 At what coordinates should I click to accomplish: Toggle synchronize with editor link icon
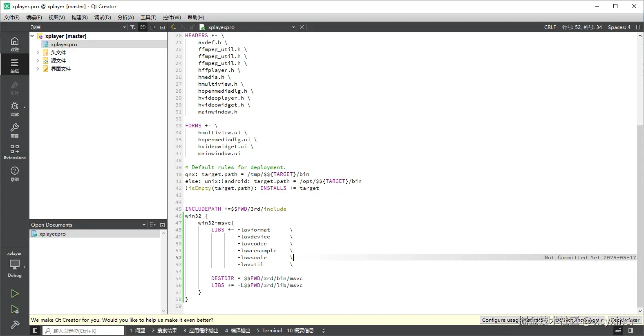[143, 27]
